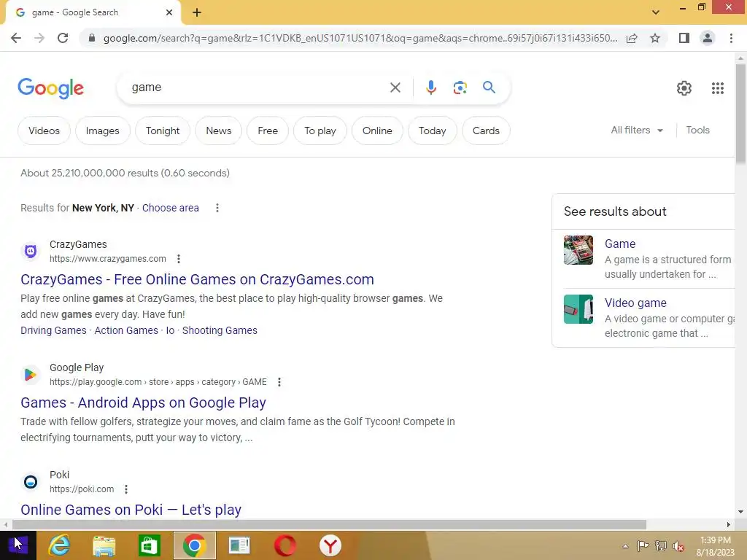Clear the search box with X

pyautogui.click(x=395, y=87)
